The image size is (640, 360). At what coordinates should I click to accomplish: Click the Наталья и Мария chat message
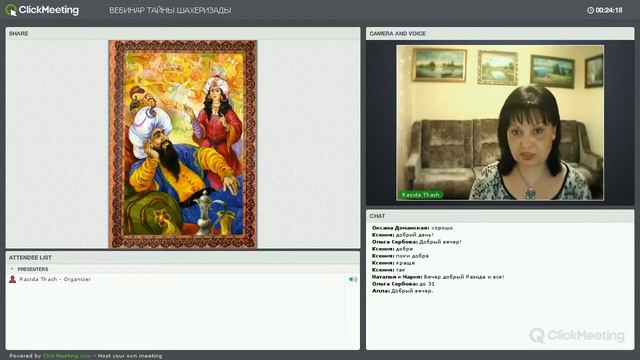point(438,277)
